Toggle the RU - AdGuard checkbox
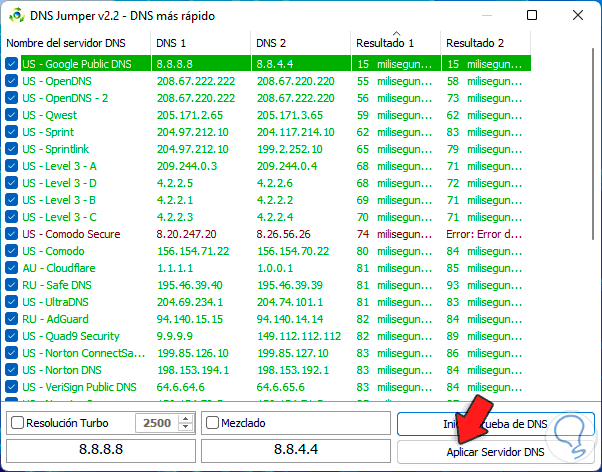602x472 pixels. pyautogui.click(x=12, y=319)
